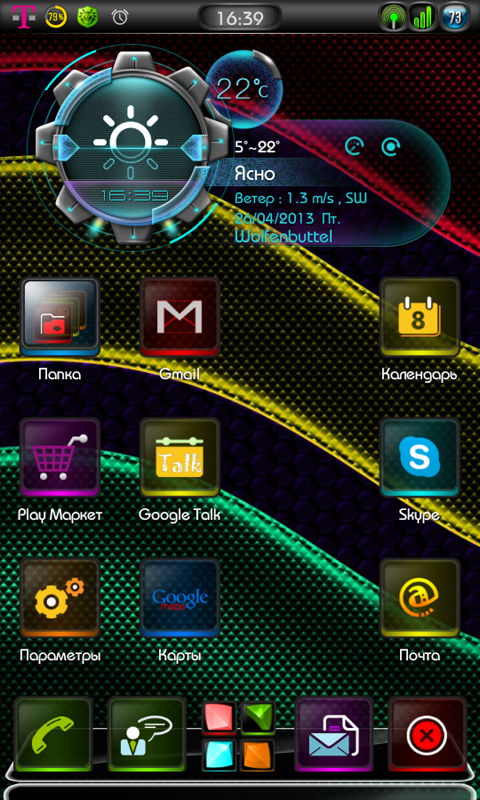Launch Календарь calendar app
The image size is (480, 800).
420,317
